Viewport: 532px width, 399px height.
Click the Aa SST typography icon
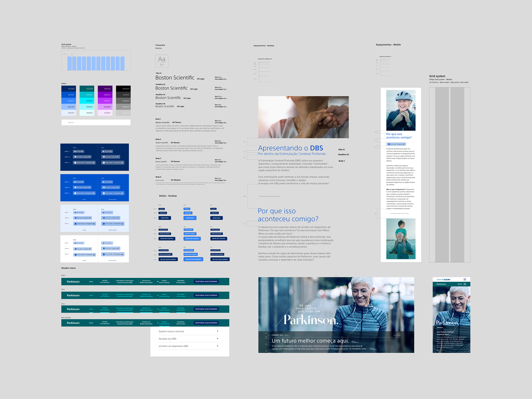point(162,61)
